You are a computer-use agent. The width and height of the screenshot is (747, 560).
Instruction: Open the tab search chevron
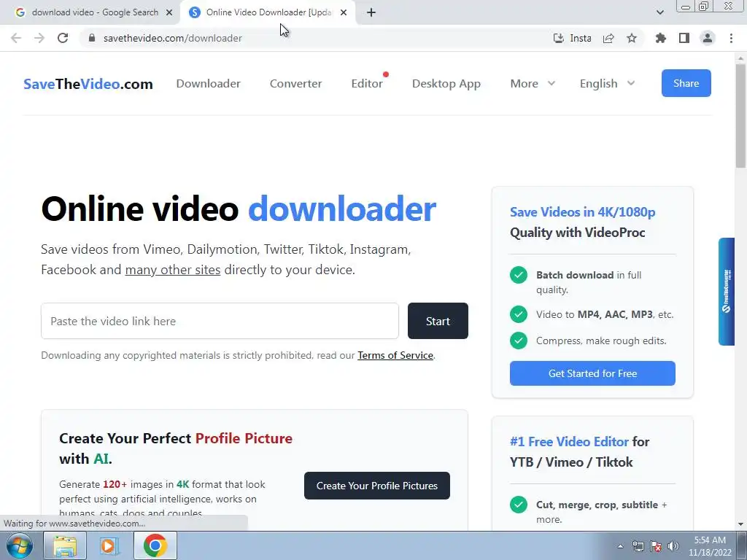pyautogui.click(x=659, y=12)
